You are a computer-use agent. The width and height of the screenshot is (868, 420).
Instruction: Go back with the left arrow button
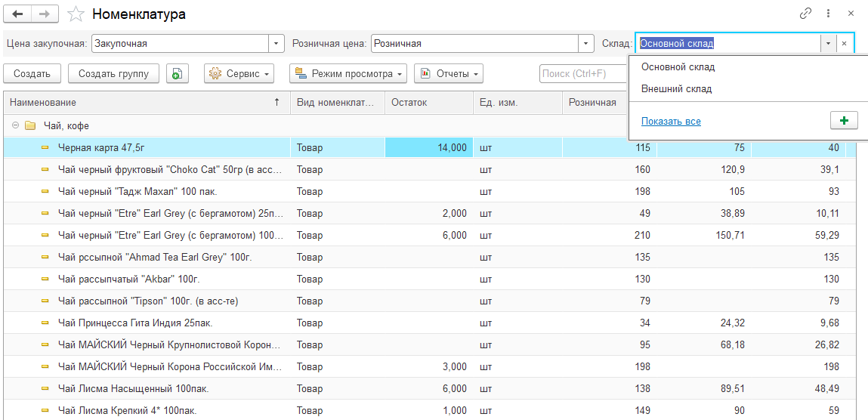click(17, 14)
